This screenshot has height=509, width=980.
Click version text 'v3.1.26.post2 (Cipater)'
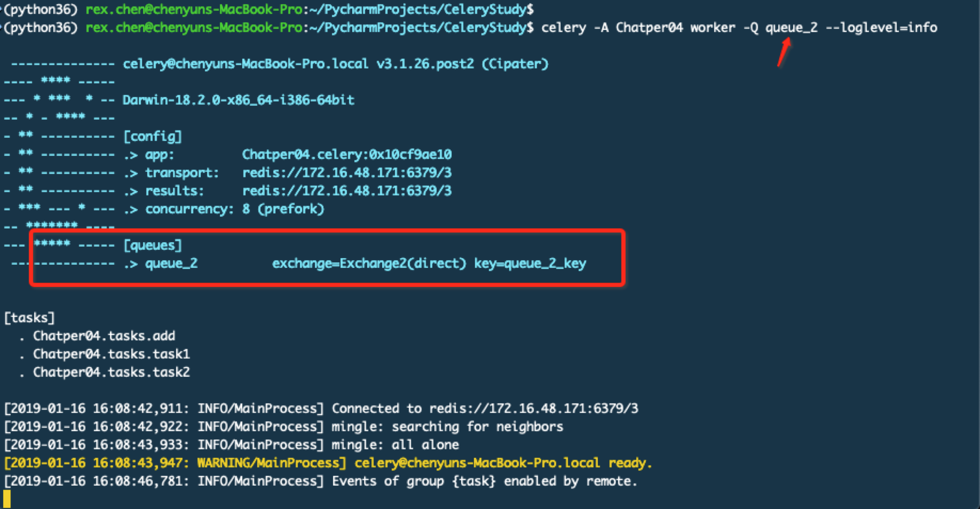pos(462,64)
